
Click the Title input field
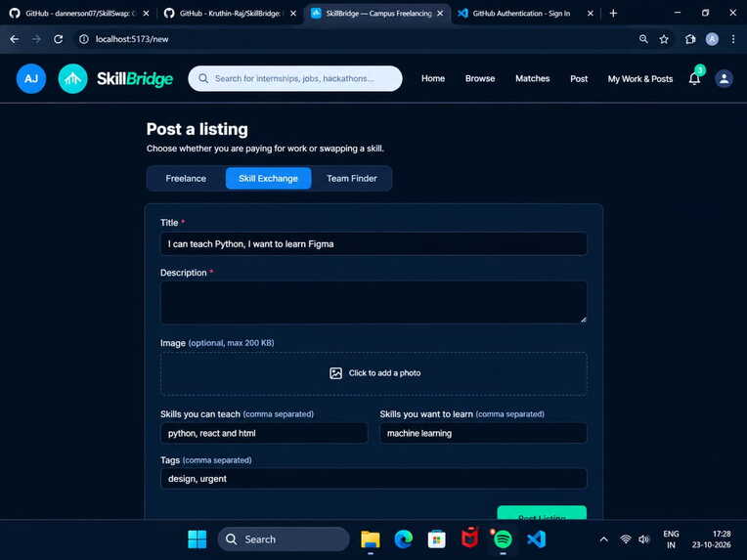[373, 243]
